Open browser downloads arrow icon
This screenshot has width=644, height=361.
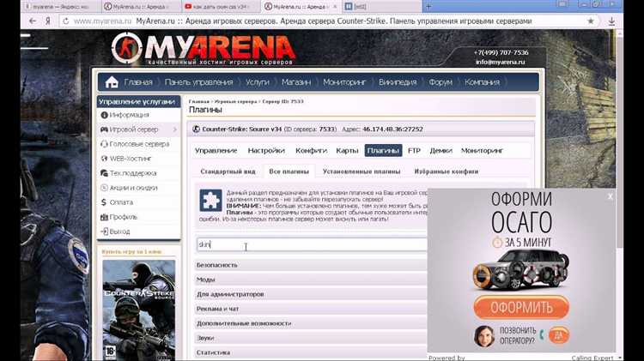(x=611, y=21)
